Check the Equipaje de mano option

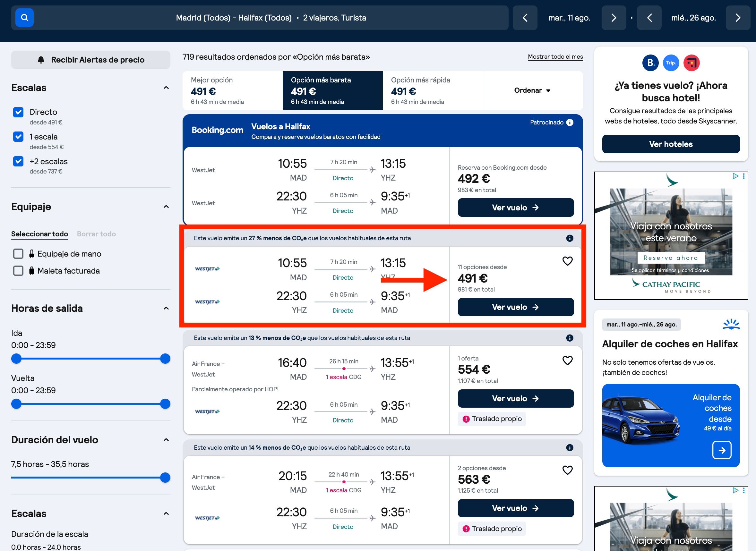tap(18, 254)
